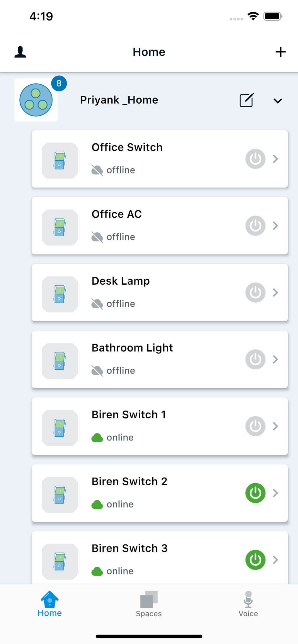Open Bathroom Light details chevron
This screenshot has width=298, height=644.
click(275, 359)
